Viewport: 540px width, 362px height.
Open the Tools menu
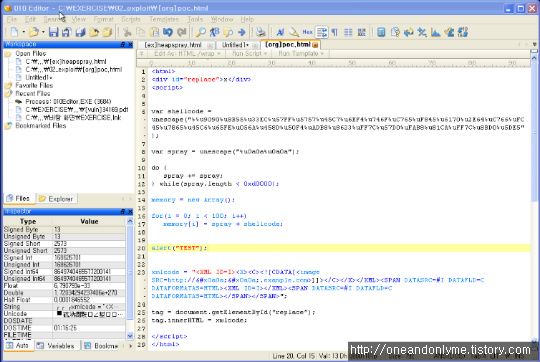(195, 19)
